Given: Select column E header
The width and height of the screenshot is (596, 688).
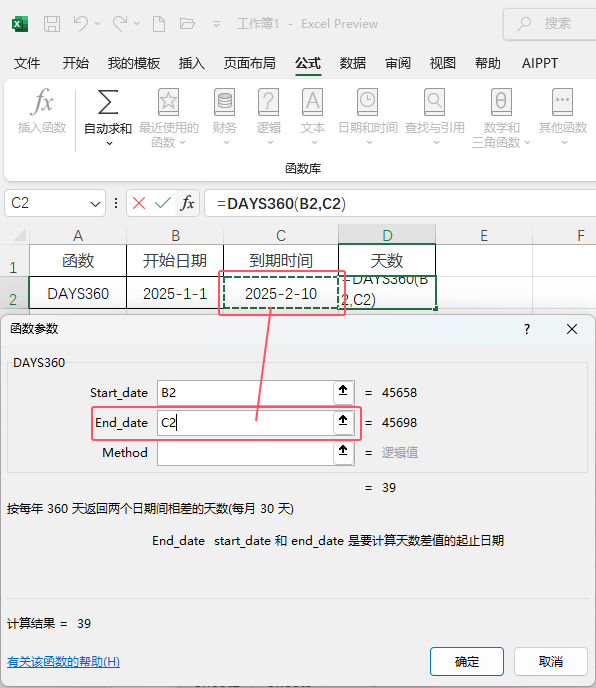Looking at the screenshot, I should pos(484,236).
